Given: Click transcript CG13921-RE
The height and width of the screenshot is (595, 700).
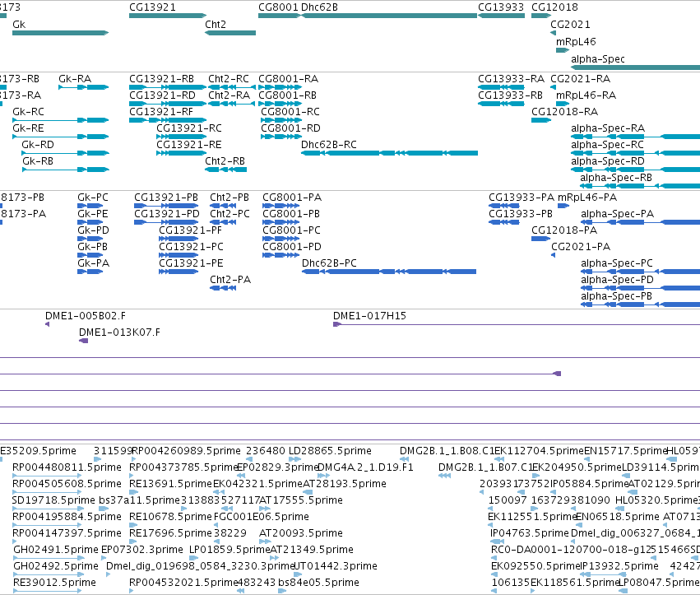Looking at the screenshot, I should 181,153.
